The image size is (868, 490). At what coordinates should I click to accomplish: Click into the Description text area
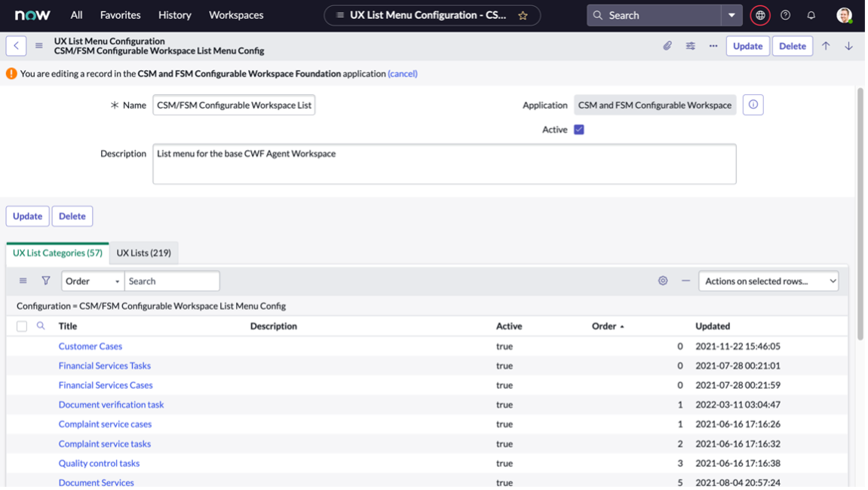click(x=444, y=164)
